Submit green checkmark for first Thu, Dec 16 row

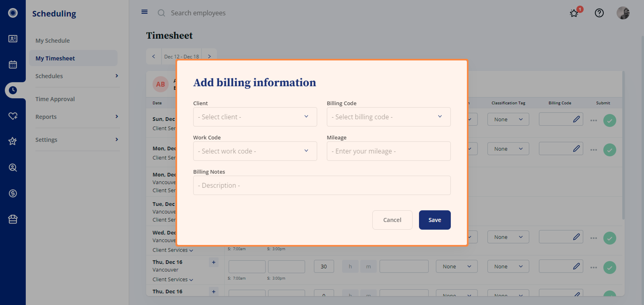(610, 268)
